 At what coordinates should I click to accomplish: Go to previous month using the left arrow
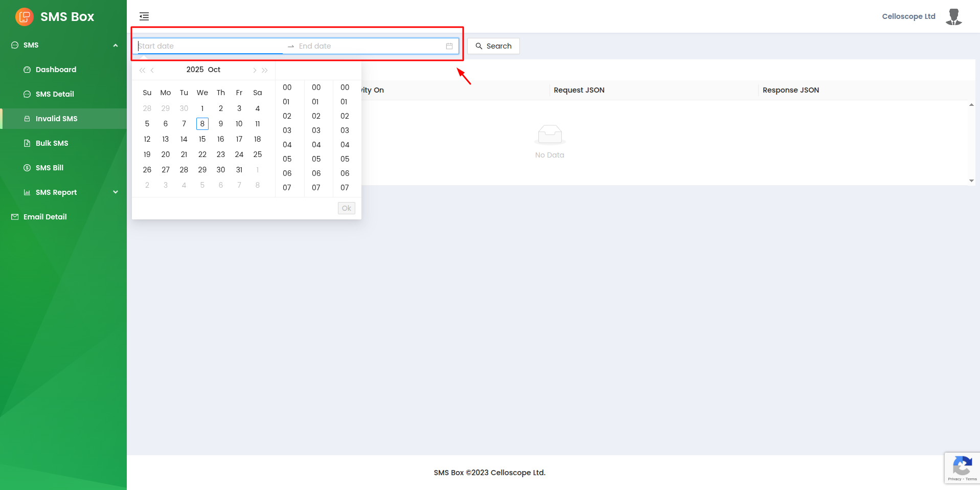coord(152,70)
